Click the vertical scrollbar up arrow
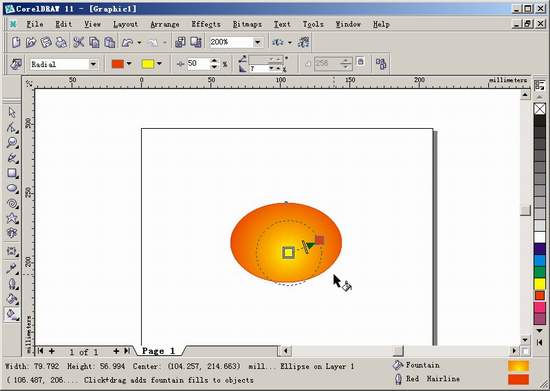Image resolution: width=550 pixels, height=391 pixels. (x=525, y=94)
